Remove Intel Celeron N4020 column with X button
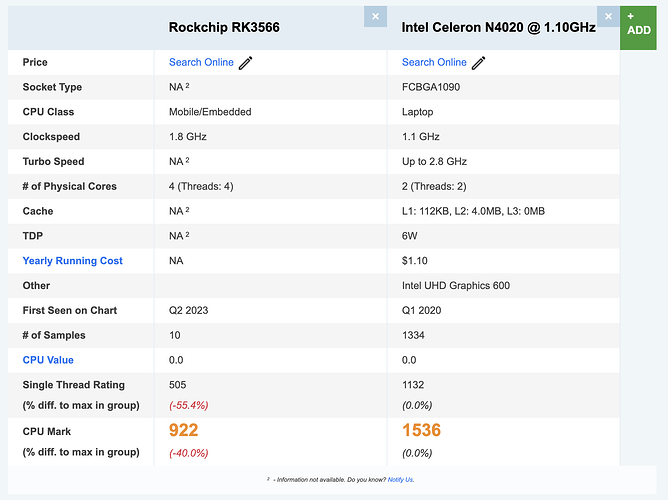This screenshot has width=668, height=500. (608, 17)
